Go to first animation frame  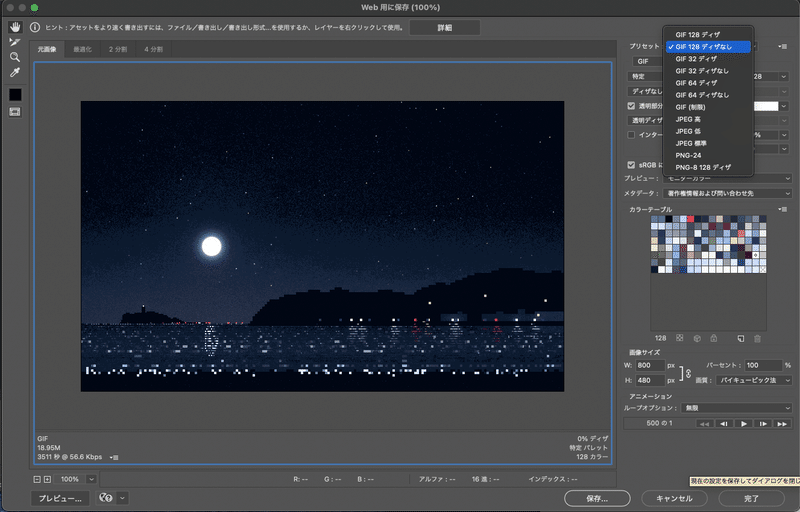pos(705,424)
